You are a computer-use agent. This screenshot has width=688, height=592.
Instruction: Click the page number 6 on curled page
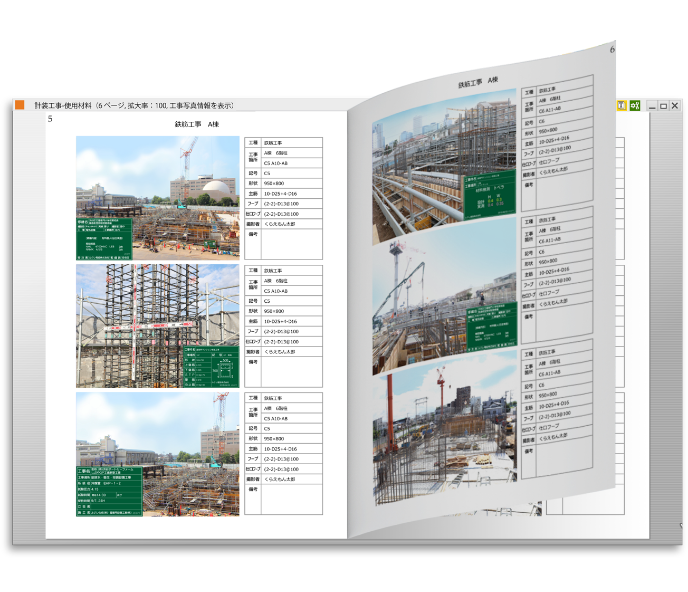[x=611, y=49]
